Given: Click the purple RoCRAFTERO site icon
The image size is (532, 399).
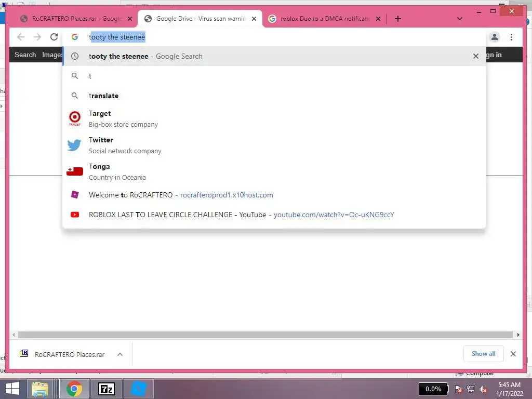Looking at the screenshot, I should 75,195.
